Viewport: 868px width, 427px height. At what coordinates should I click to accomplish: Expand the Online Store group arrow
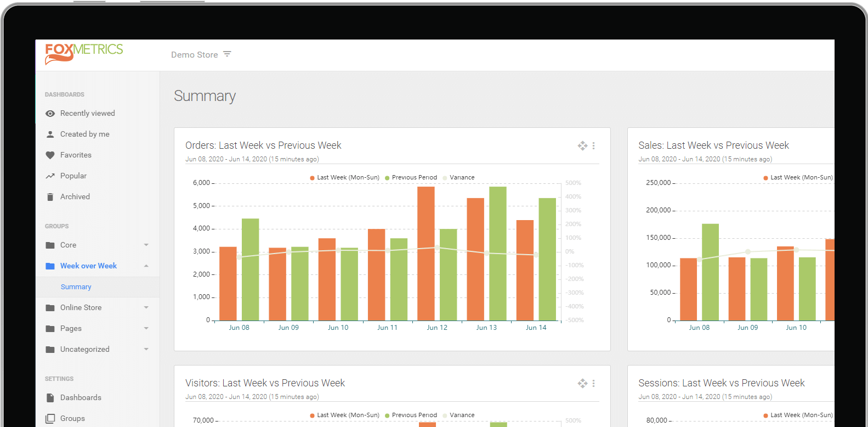pos(146,308)
